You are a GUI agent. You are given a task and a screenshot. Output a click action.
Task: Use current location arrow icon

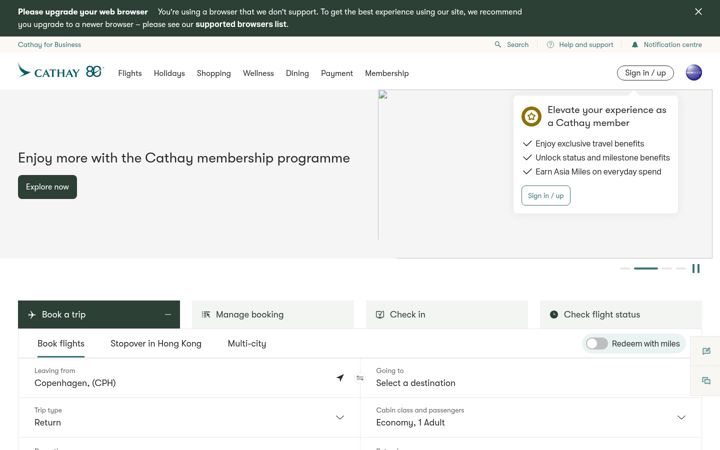click(x=340, y=377)
